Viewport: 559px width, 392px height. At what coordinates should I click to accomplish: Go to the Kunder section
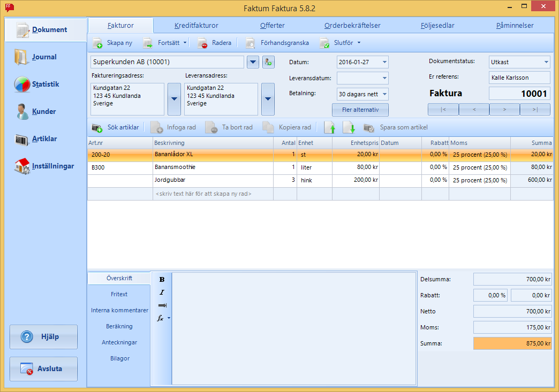click(36, 111)
